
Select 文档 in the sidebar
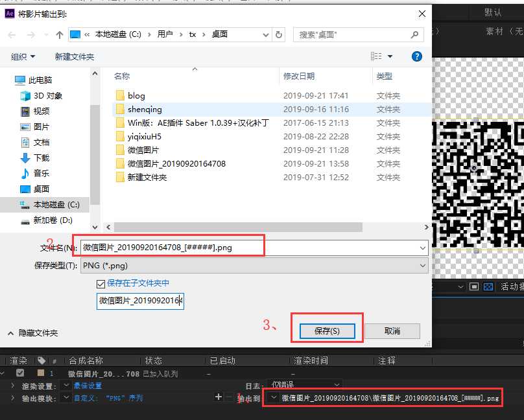tap(35, 142)
